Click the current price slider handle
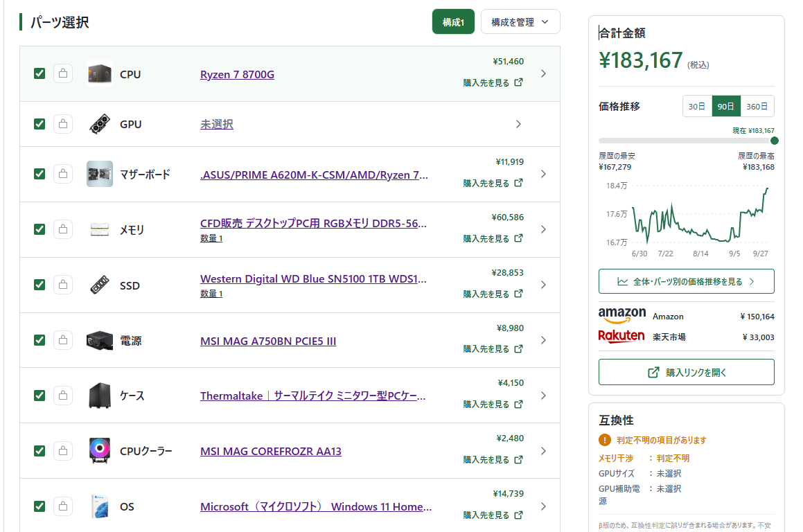 [x=775, y=141]
